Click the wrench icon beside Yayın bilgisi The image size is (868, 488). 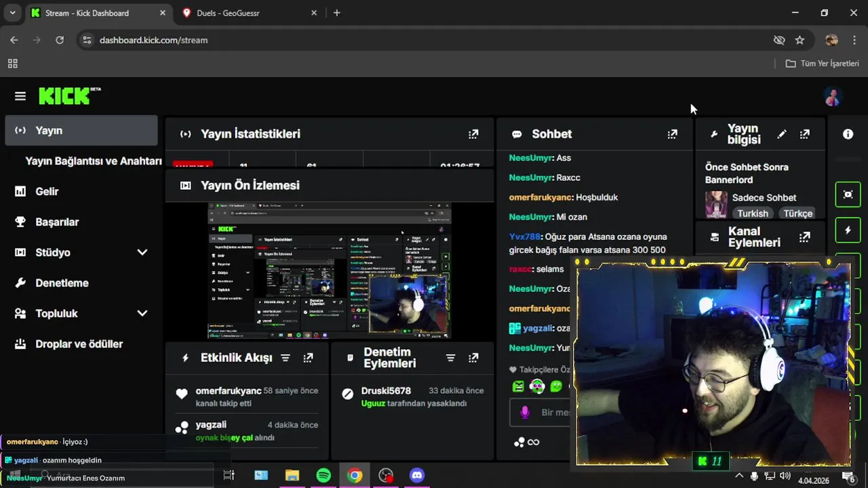(714, 134)
